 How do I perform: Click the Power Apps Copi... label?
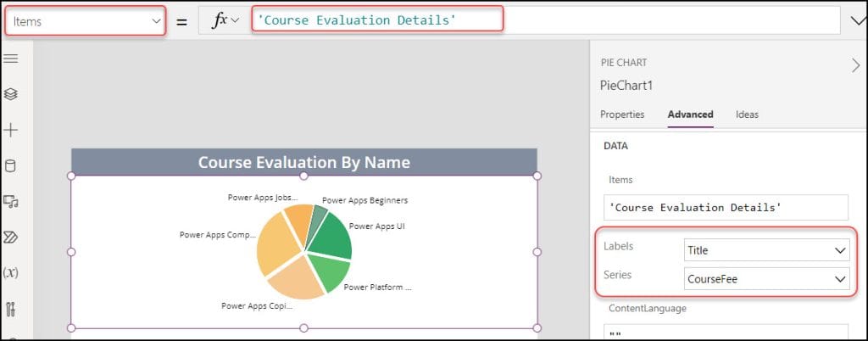pyautogui.click(x=257, y=305)
